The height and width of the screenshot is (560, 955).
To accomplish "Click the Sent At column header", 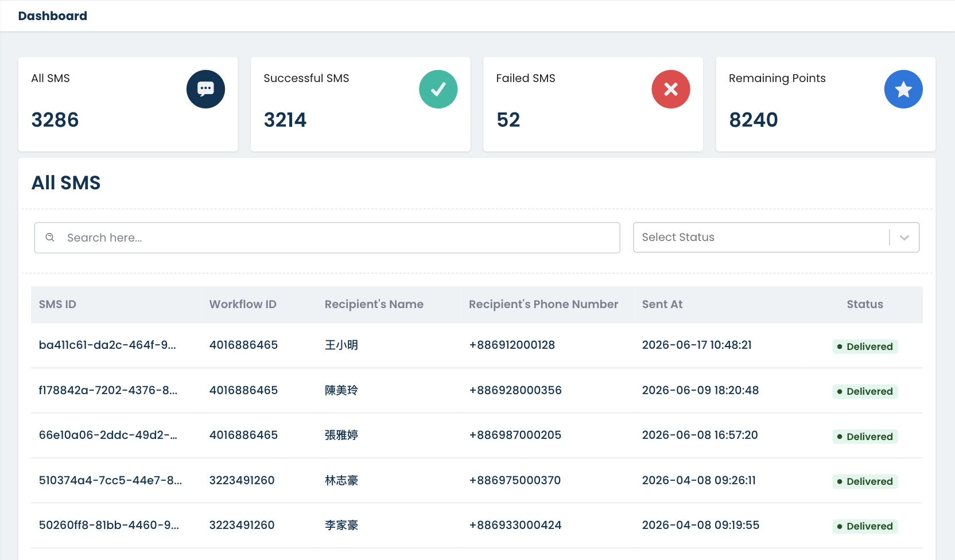I will [x=662, y=305].
